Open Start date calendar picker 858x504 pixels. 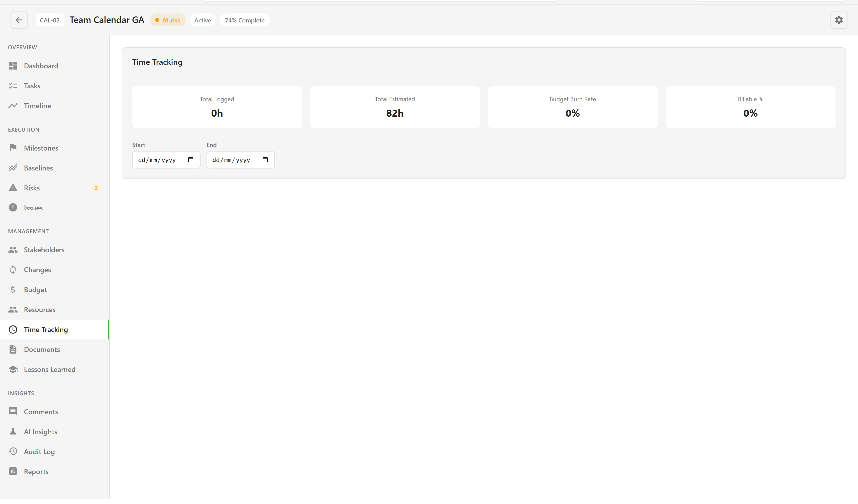pos(191,160)
